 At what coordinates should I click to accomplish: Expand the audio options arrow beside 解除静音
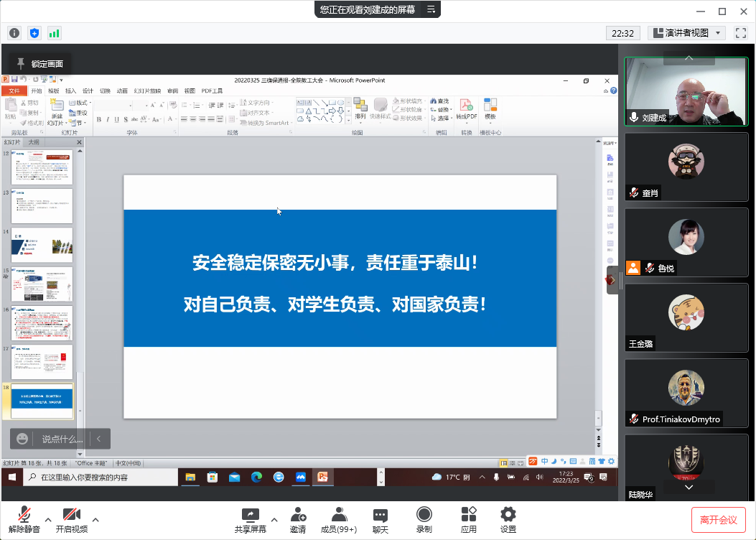coord(48,519)
